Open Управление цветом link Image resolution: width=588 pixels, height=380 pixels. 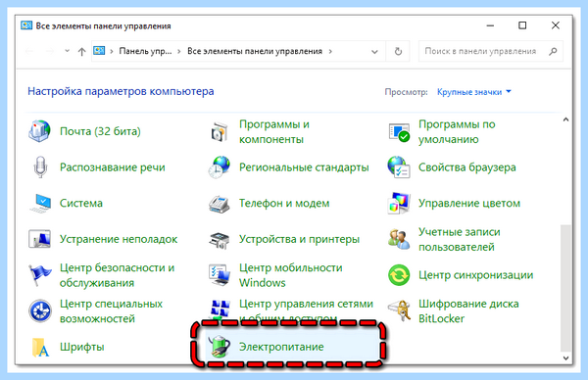pos(469,203)
